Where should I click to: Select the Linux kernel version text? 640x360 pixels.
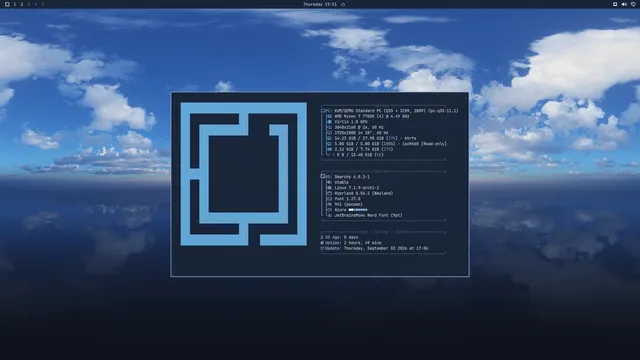coord(357,188)
